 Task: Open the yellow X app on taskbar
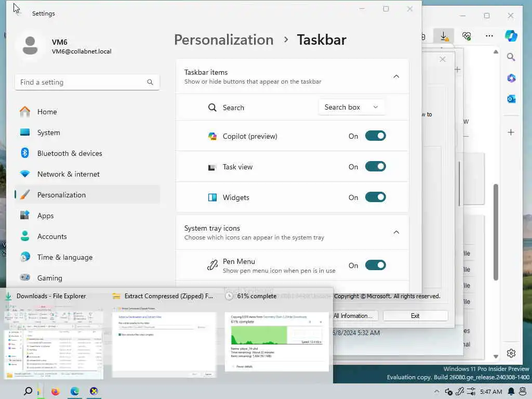94,391
